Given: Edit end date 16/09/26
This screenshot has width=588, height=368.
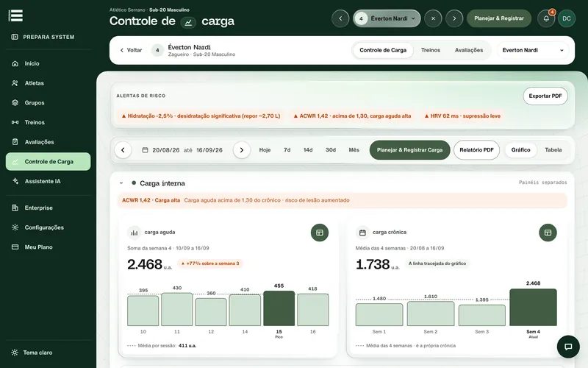Looking at the screenshot, I should pos(209,150).
